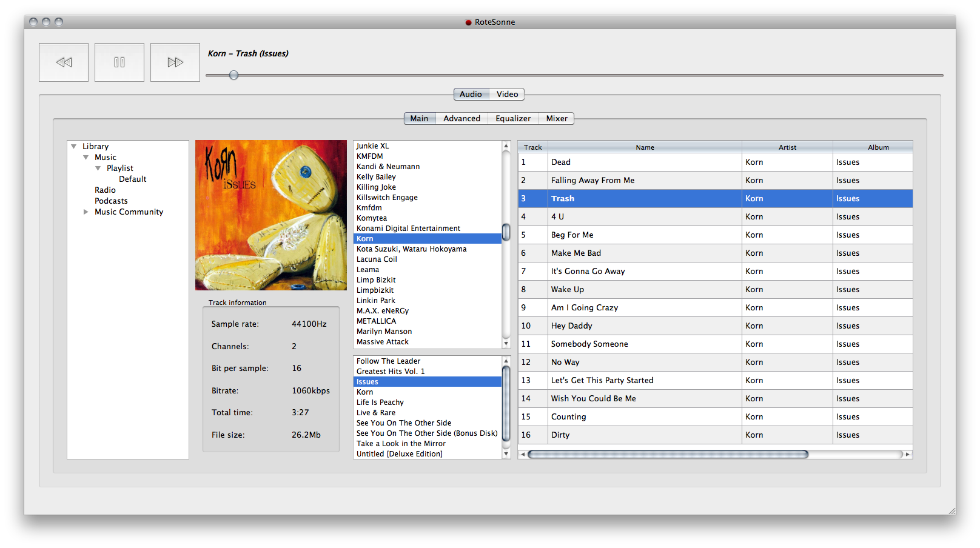Select Greatest Hits Vol. 1 album

pos(428,371)
